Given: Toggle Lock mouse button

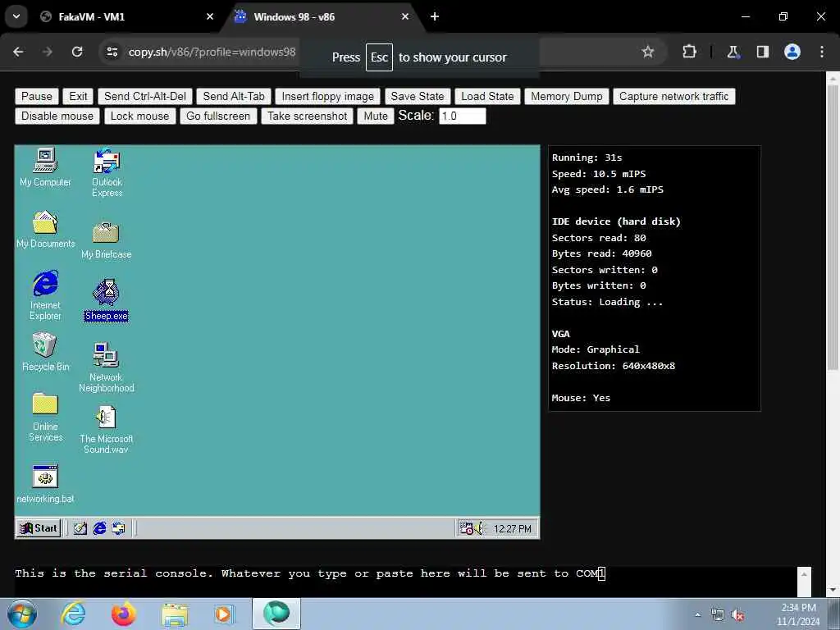Looking at the screenshot, I should click(139, 116).
